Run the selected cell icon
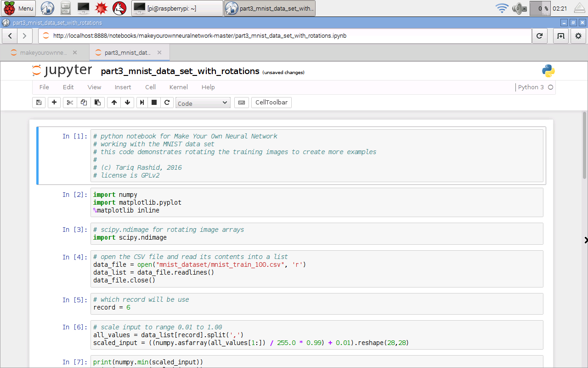 pos(142,103)
